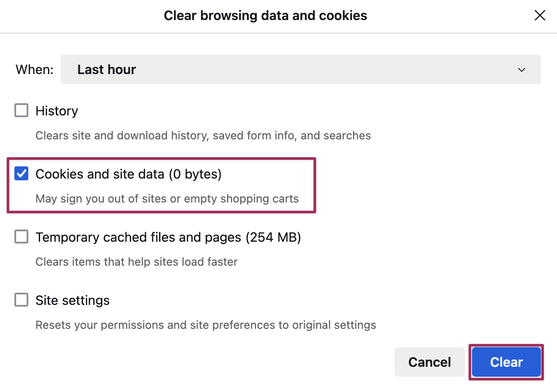Close the Clear browsing data dialog

click(x=540, y=16)
